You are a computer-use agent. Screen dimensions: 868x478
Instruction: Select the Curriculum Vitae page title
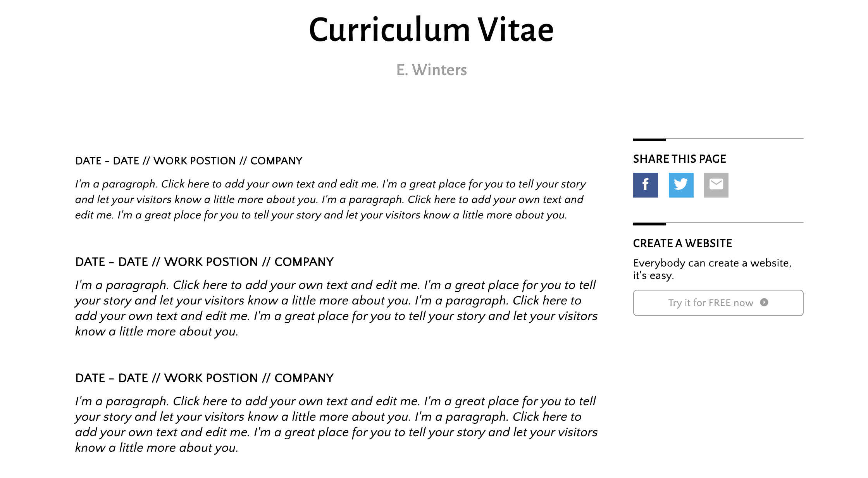tap(431, 30)
